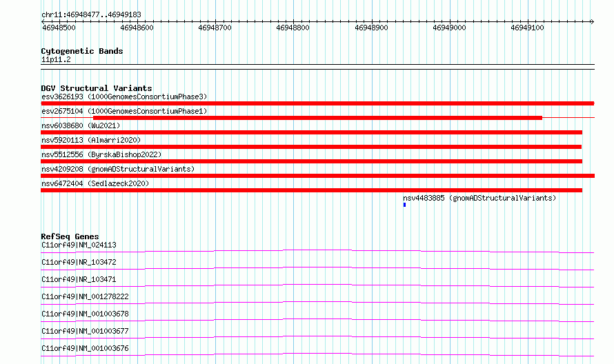Click the C11orf49|NM_001003676 transcript label
This screenshot has width=614, height=364.
pos(85,348)
